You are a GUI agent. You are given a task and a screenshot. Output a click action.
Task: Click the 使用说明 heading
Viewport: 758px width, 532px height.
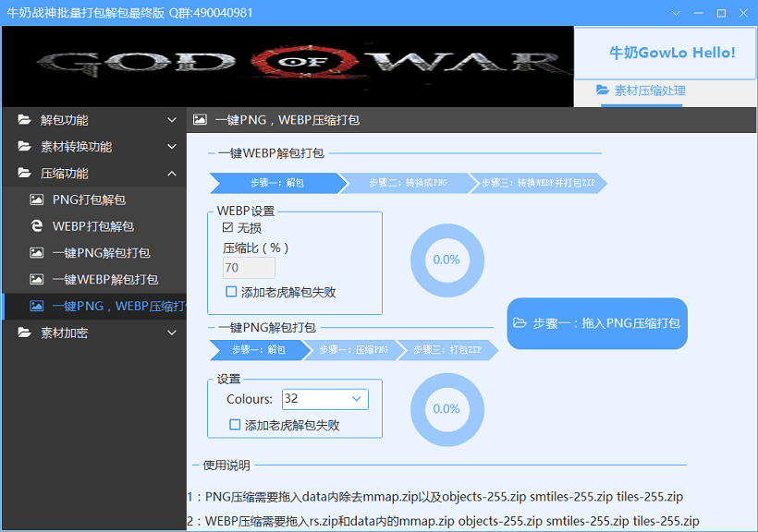[x=226, y=465]
